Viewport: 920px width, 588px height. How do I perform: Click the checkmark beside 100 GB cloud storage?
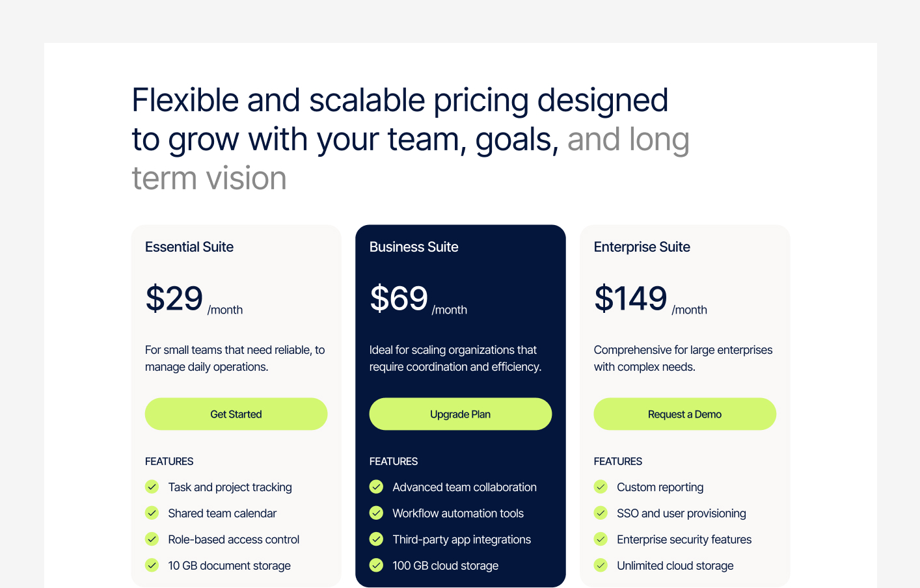point(376,565)
